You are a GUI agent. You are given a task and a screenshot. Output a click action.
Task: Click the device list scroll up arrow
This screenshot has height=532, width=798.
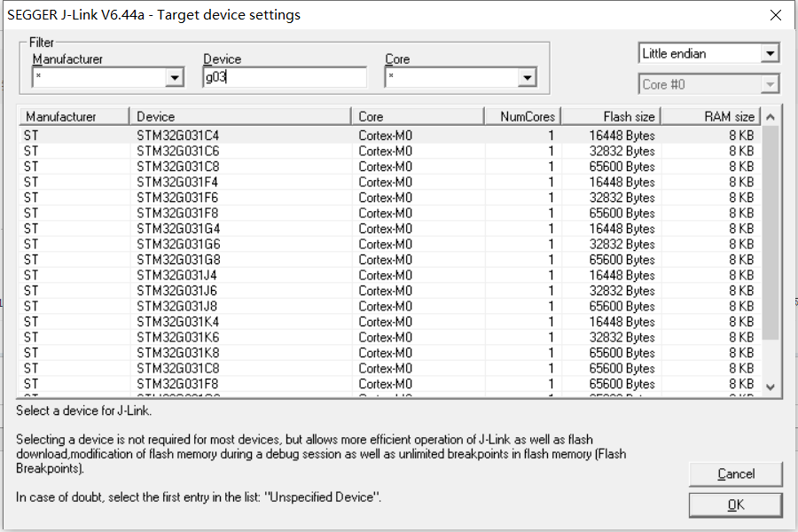pos(771,117)
